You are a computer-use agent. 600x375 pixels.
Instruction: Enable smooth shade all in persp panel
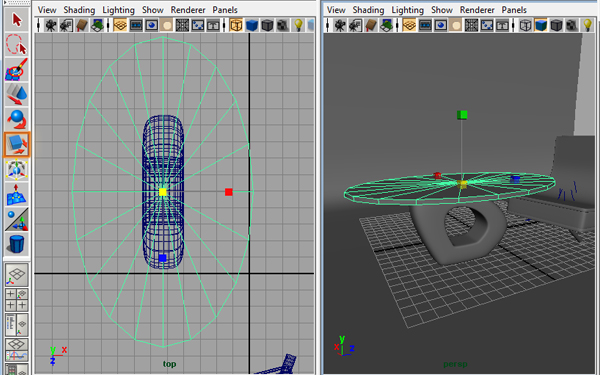tap(541, 26)
